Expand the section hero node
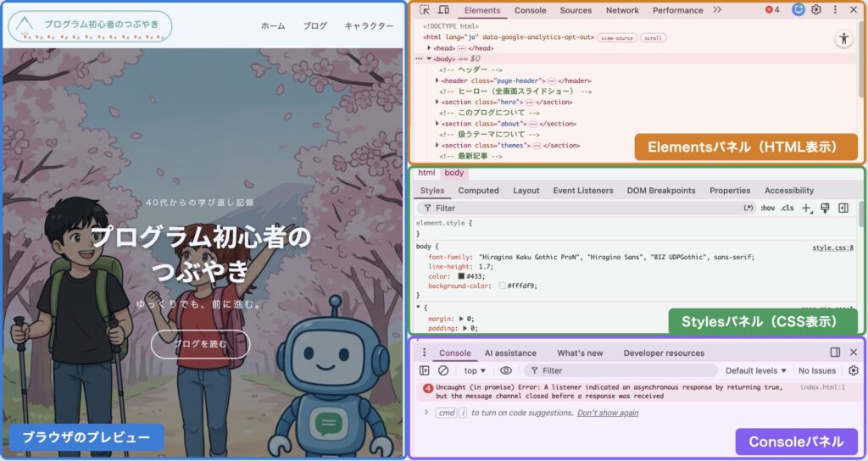Screen dimensions: 868x461 pyautogui.click(x=437, y=102)
